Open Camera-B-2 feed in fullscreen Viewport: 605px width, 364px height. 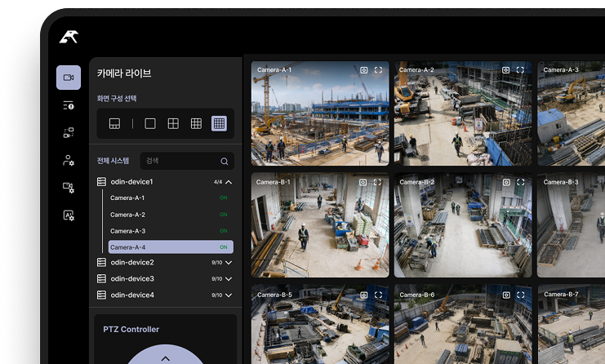[521, 182]
